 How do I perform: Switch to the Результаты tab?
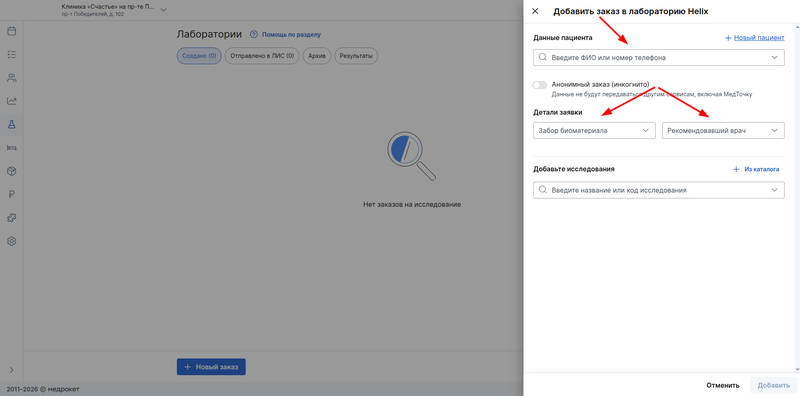[x=356, y=56]
